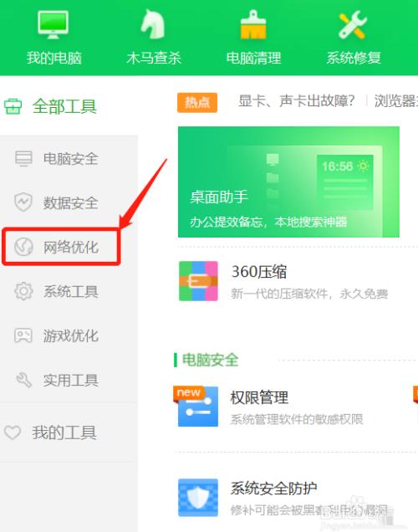Image resolution: width=418 pixels, height=532 pixels.
Task: Click the 360压缩 archive icon
Action: (x=198, y=281)
